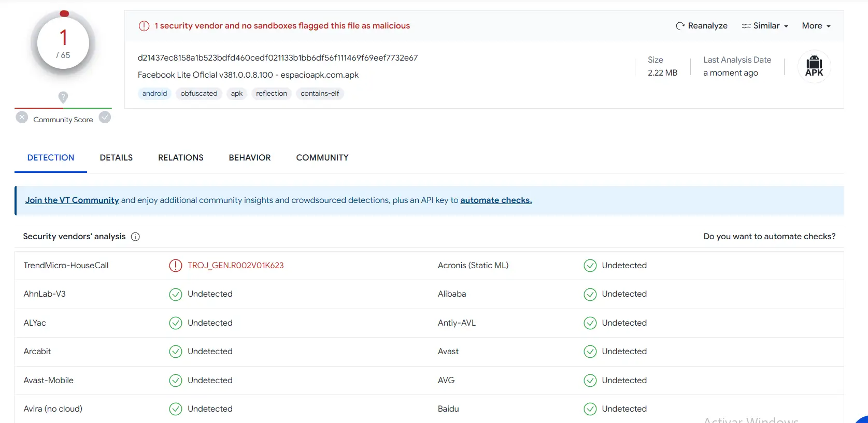The image size is (868, 423).
Task: Click the Arcabit undetected check icon
Action: [176, 352]
